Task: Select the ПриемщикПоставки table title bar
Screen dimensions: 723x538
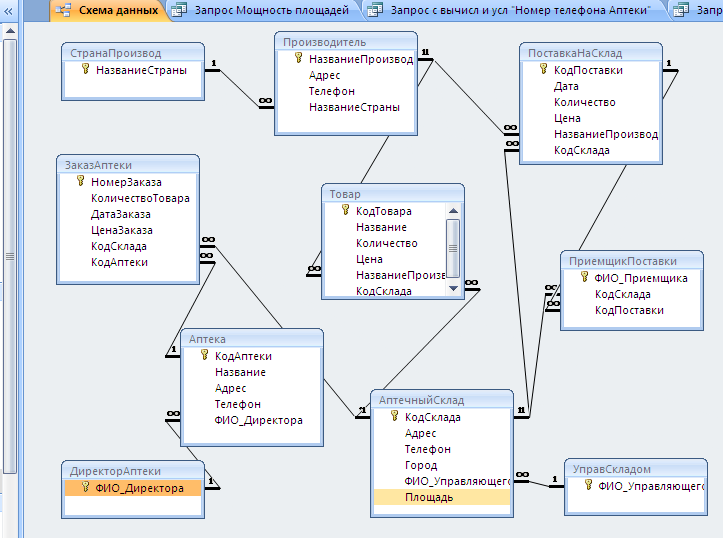Action: (632, 260)
